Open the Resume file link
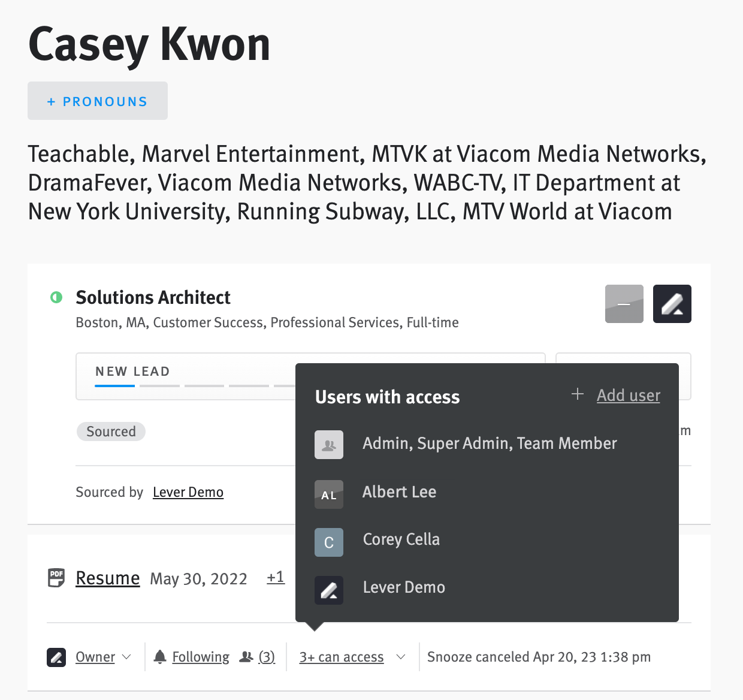743x700 pixels. [108, 578]
